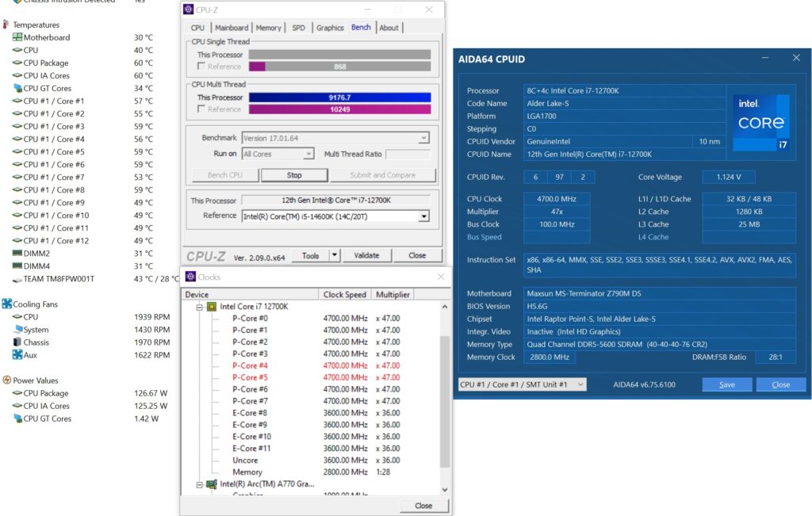Click the CPU Package temperature icon
The image size is (812, 516).
tap(17, 63)
